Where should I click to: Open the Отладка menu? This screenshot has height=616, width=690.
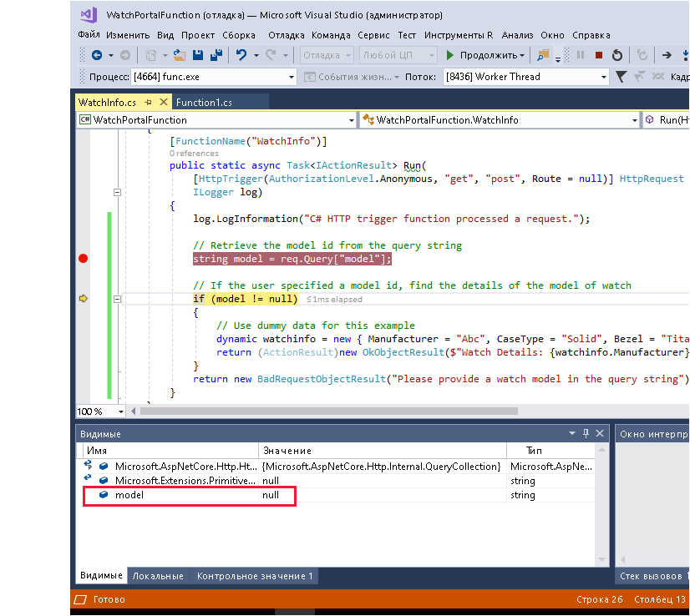tap(286, 35)
